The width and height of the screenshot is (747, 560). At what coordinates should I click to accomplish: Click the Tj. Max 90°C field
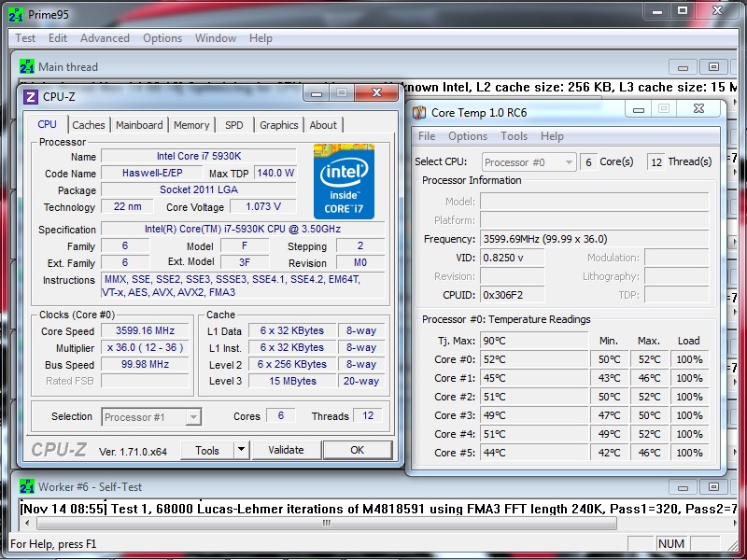[x=533, y=341]
